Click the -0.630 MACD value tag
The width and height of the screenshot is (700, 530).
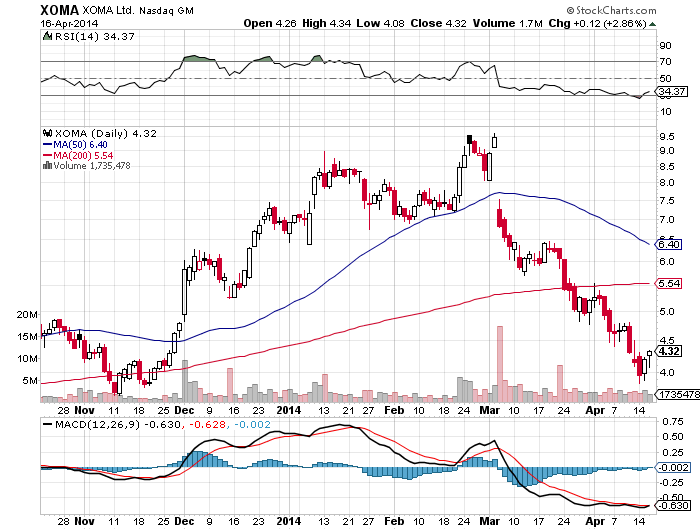pyautogui.click(x=672, y=505)
